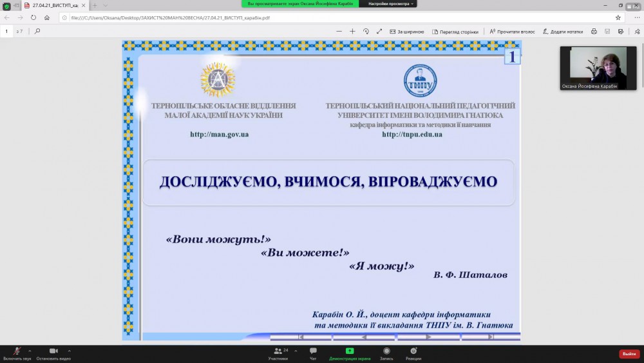The image size is (644, 363).
Task: Click Прочитати вголос read aloud
Action: click(x=512, y=31)
